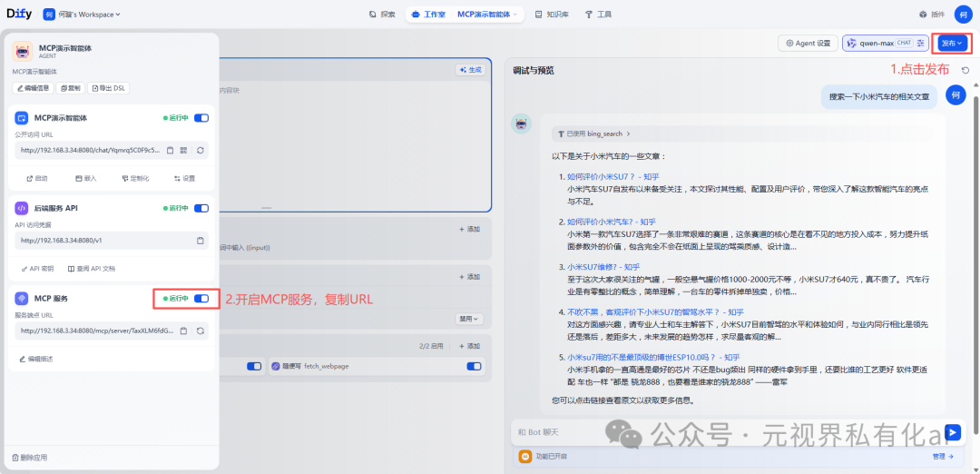Switch to the 工作室 tab
The height and width of the screenshot is (474, 980).
click(x=428, y=14)
